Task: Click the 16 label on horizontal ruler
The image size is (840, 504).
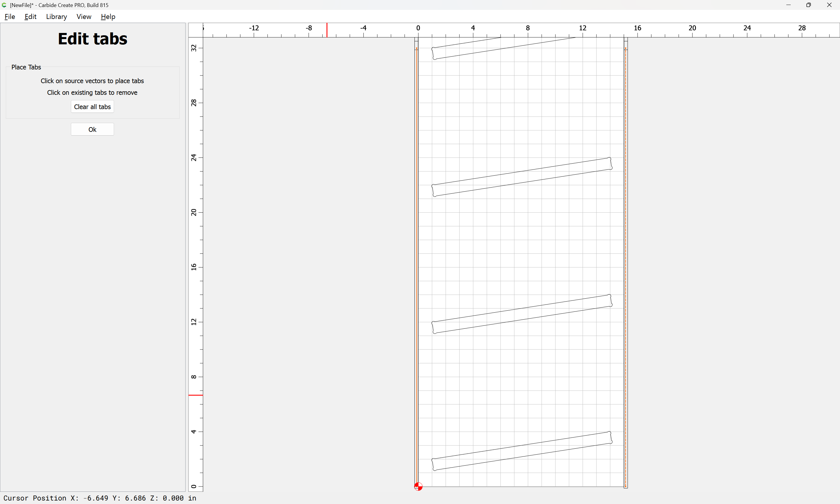Action: click(x=637, y=28)
